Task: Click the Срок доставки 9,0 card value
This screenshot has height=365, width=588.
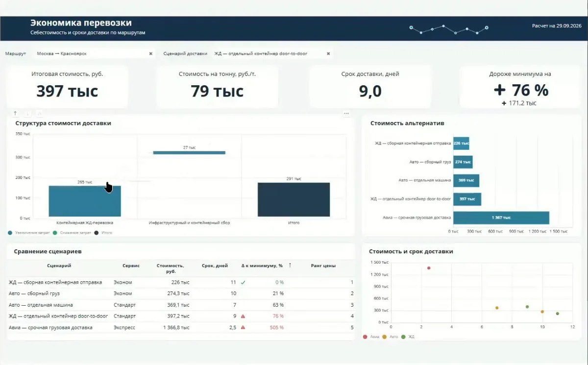Action: (x=370, y=91)
